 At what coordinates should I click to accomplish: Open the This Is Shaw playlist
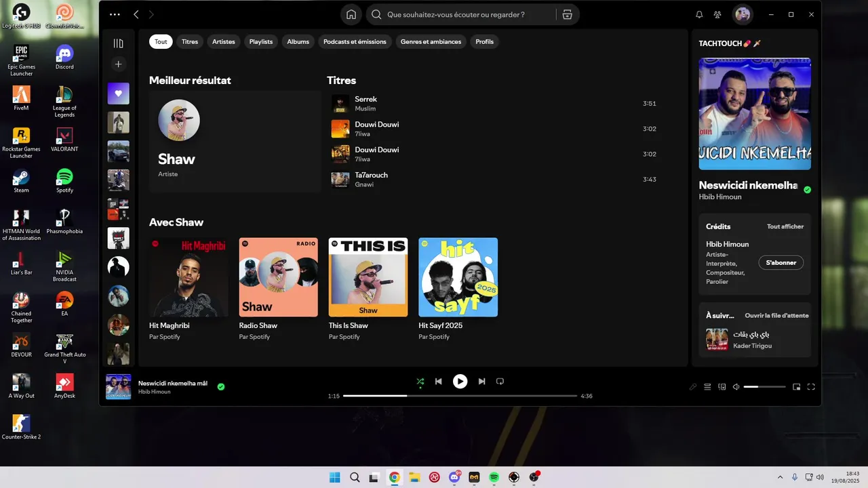(368, 288)
